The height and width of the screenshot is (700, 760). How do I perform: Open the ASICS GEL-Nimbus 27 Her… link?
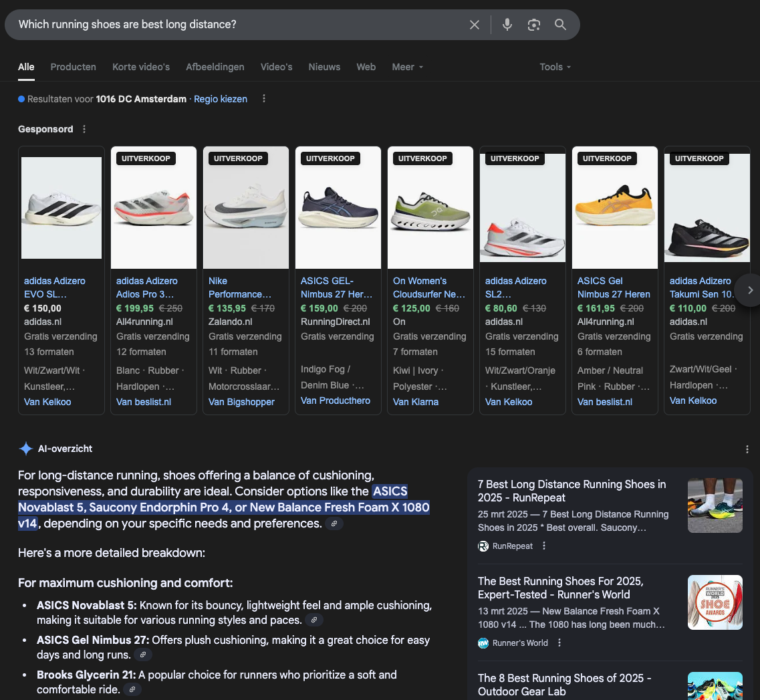coord(336,287)
